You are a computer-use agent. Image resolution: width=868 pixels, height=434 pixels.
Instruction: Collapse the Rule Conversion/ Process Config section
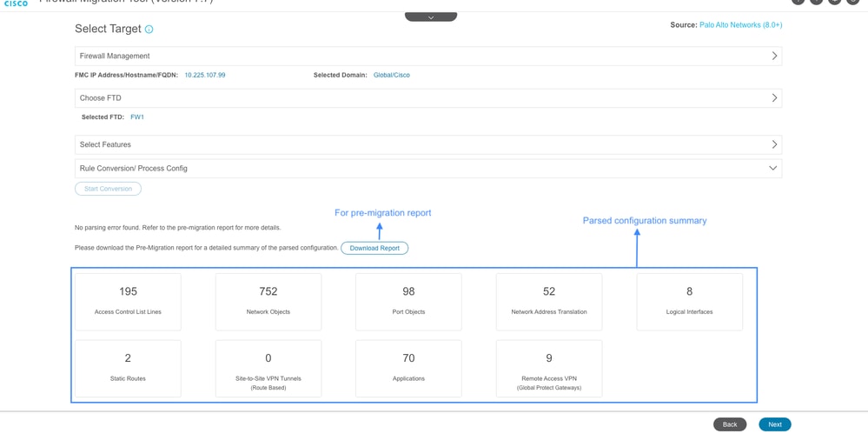pyautogui.click(x=427, y=169)
